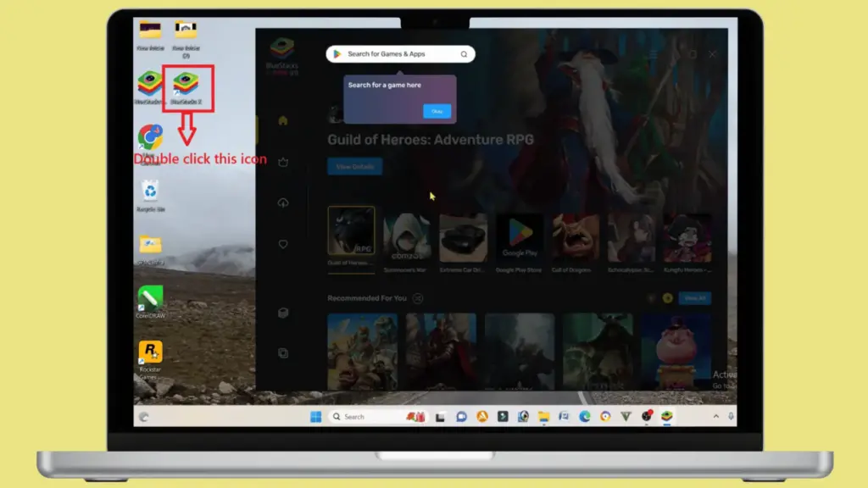Select the Summoners War thumbnail
The width and height of the screenshot is (868, 488).
pos(407,237)
